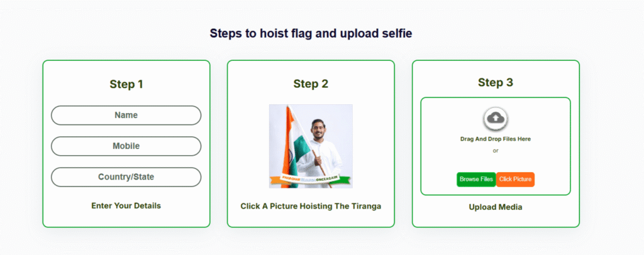Open the Country/State field
The height and width of the screenshot is (255, 644).
(x=126, y=177)
